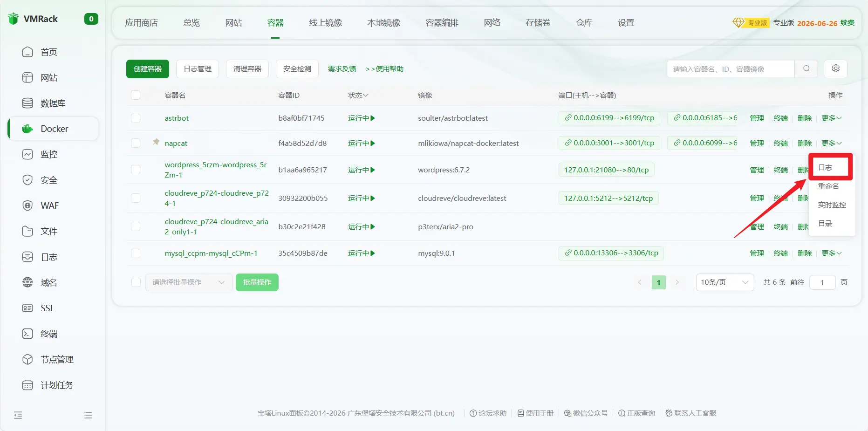Open container list settings gear icon
868x431 pixels.
835,68
